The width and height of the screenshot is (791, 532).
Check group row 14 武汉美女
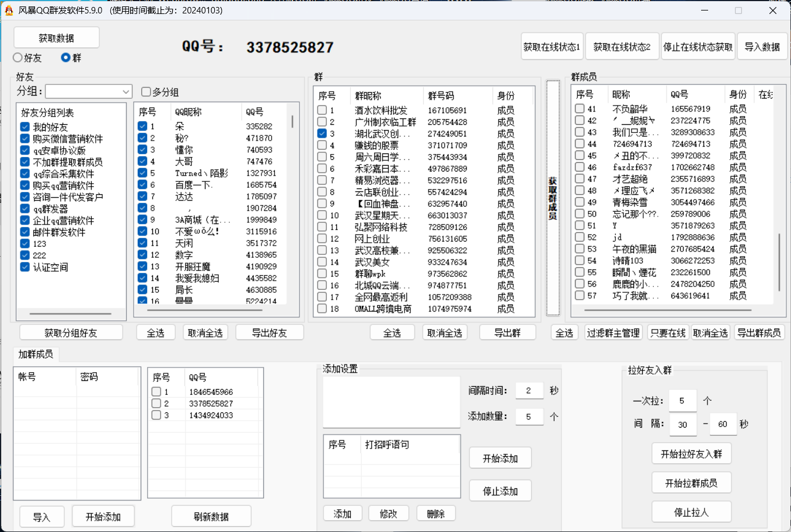pyautogui.click(x=322, y=262)
